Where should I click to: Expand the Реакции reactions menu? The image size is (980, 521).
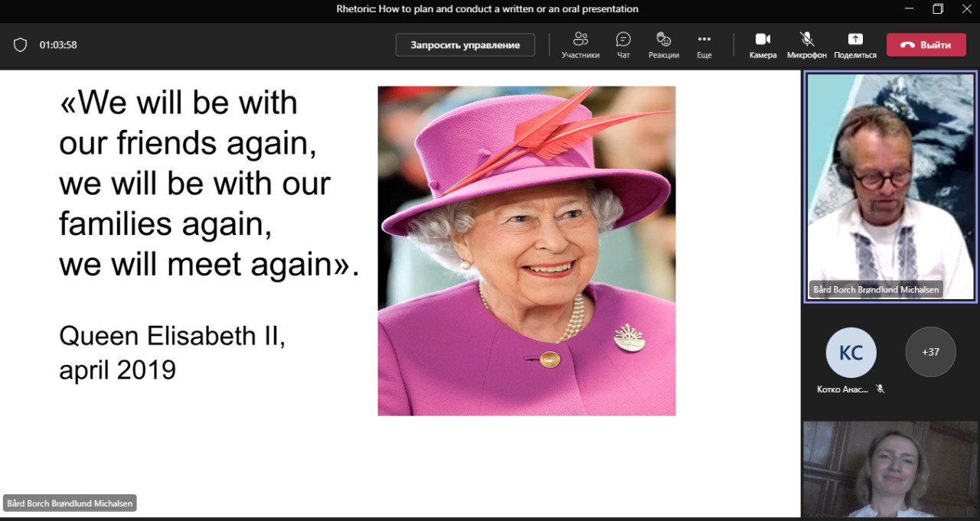(664, 44)
